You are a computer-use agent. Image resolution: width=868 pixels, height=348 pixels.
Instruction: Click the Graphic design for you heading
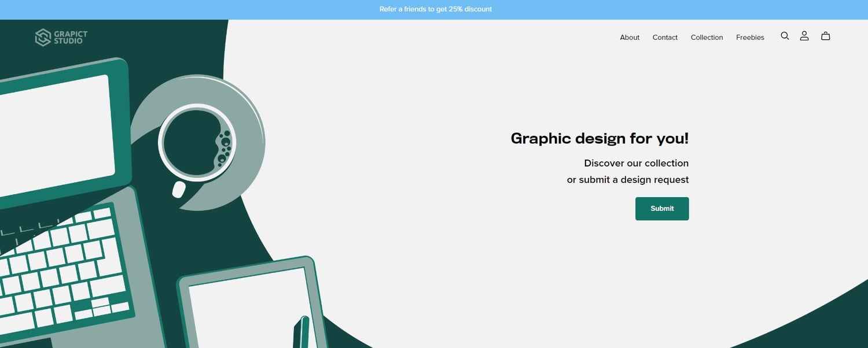[599, 138]
